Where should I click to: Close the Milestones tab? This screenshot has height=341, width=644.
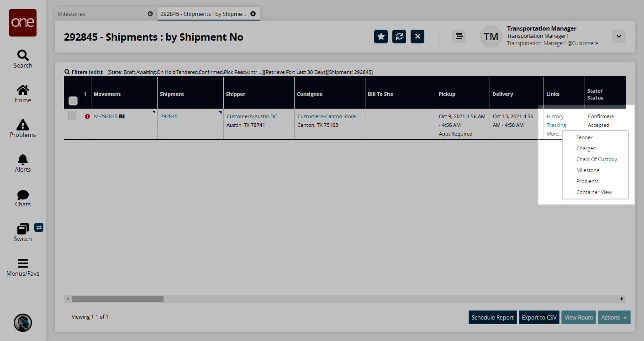point(150,14)
